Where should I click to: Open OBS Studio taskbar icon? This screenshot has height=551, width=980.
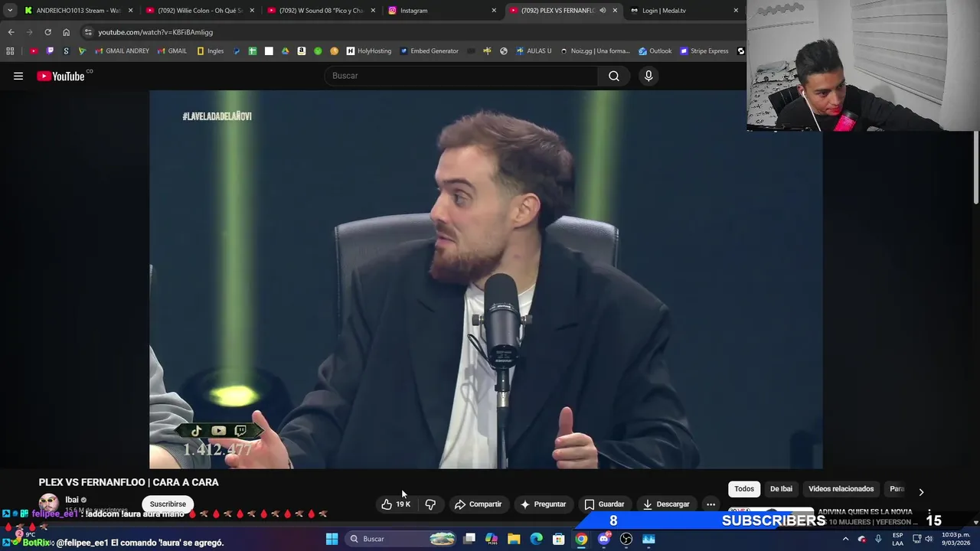[626, 539]
